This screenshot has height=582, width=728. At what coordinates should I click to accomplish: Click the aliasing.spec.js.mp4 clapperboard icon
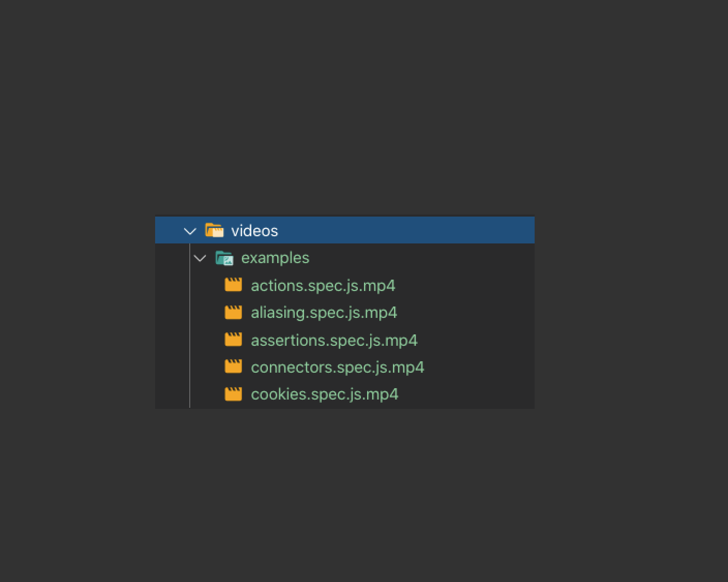click(x=233, y=313)
